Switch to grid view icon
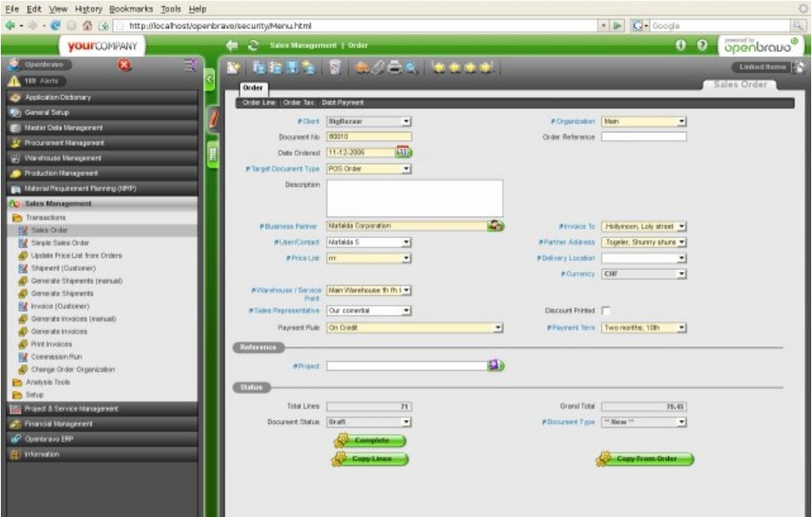 (x=212, y=154)
